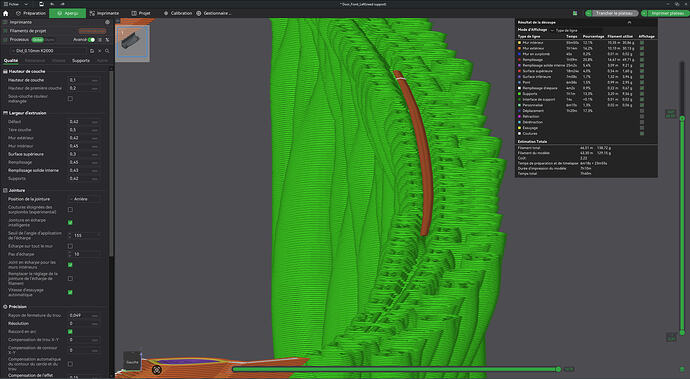This screenshot has height=379, width=690.
Task: Click the Hauteur de couche section icon
Action: [x=5, y=71]
